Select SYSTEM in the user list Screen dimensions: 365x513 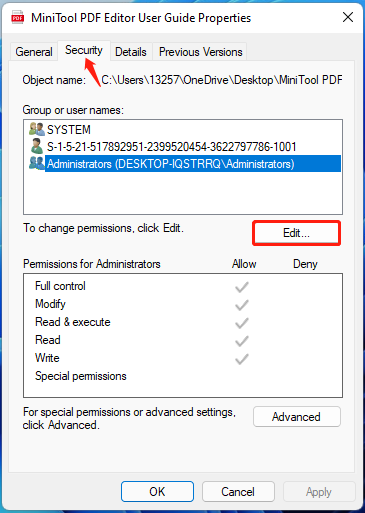click(69, 130)
